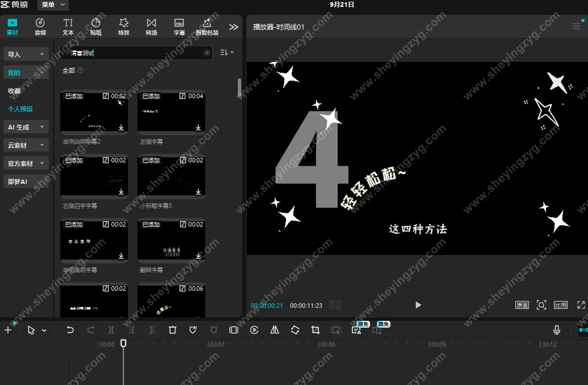
Task: Open the 特效 (Effects) panel
Action: pos(124,26)
